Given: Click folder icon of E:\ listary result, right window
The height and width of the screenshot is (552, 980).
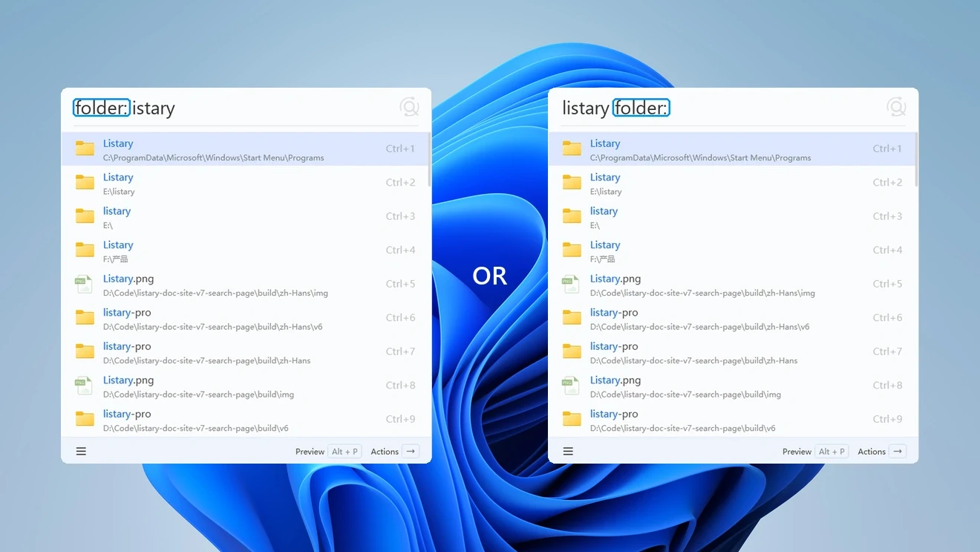Looking at the screenshot, I should click(572, 216).
